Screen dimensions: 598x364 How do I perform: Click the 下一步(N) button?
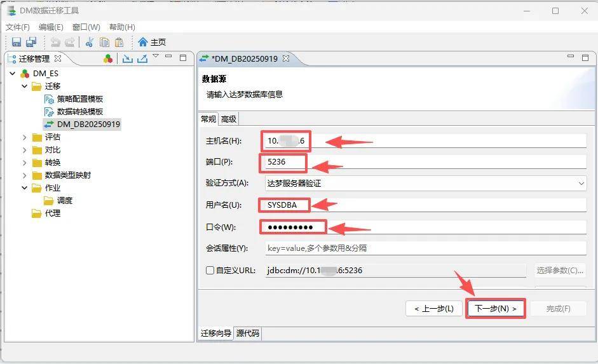496,308
